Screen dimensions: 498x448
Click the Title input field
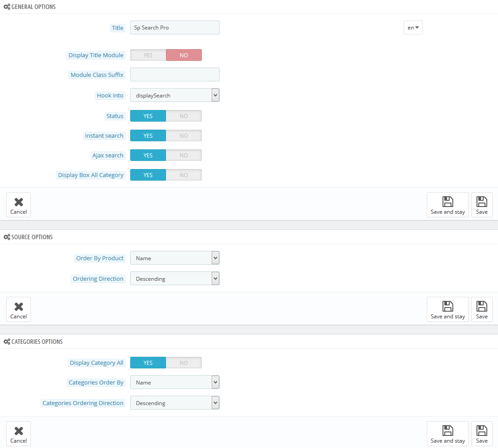pyautogui.click(x=175, y=28)
